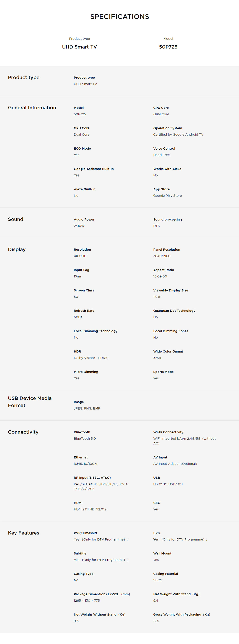Viewport: 239px width, 644px height.
Task: Click the Package Dimensions LxWxH label
Action: pos(102,594)
